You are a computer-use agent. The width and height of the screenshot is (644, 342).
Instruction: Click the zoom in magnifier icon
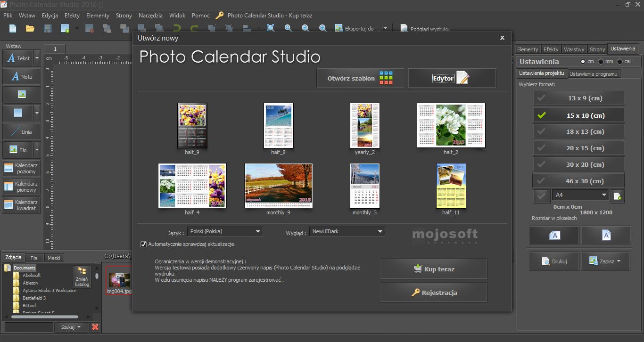point(288,28)
